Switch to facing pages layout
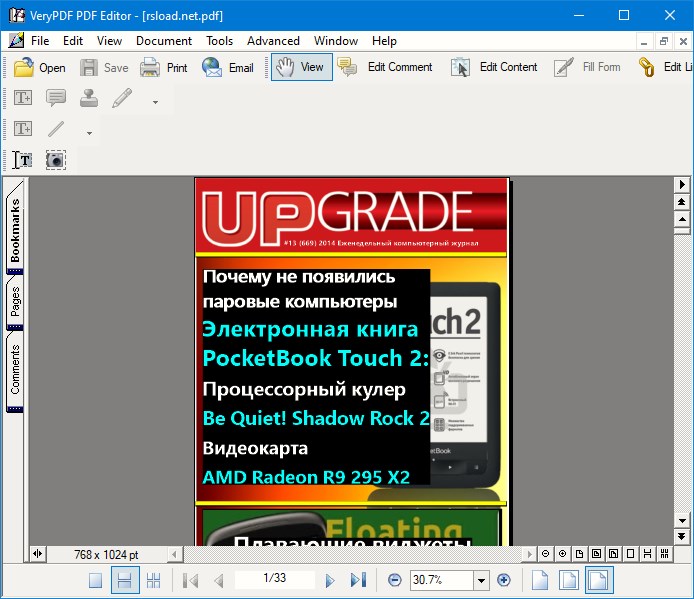 pyautogui.click(x=153, y=580)
